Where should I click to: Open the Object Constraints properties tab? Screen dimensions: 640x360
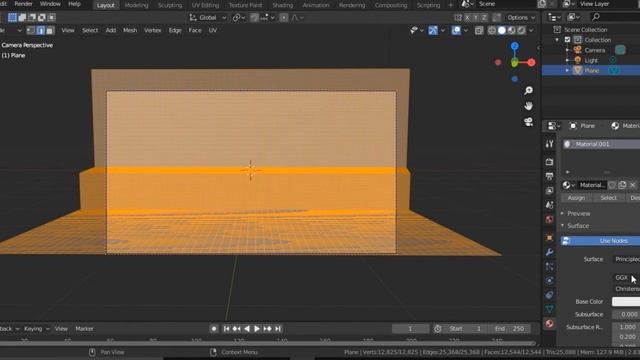(x=549, y=295)
